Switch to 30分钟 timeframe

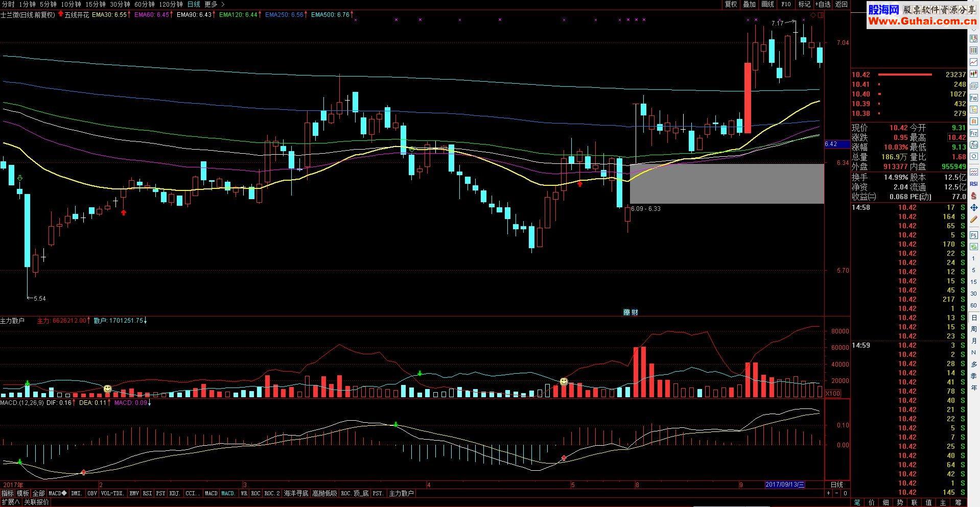pos(120,4)
